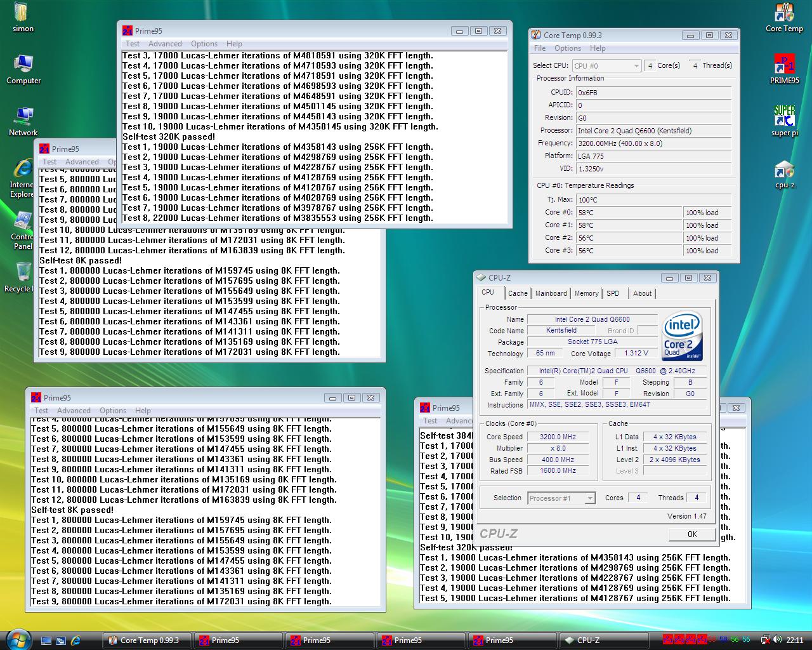Click the Bus Speed value 400.0 MHz

[x=558, y=460]
